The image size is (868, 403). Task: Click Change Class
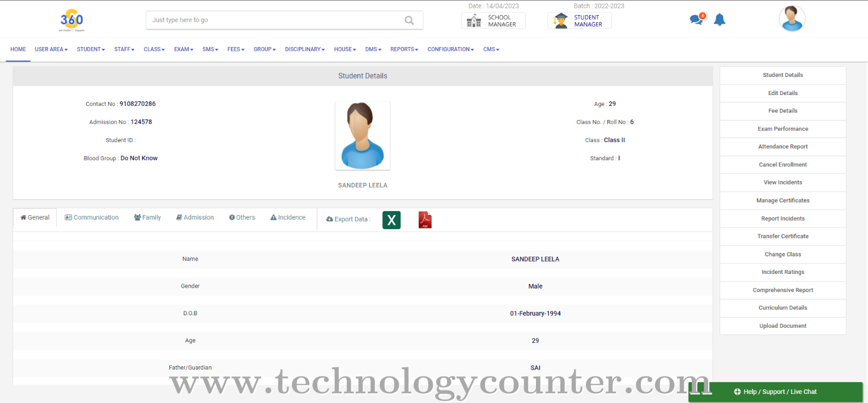click(783, 254)
